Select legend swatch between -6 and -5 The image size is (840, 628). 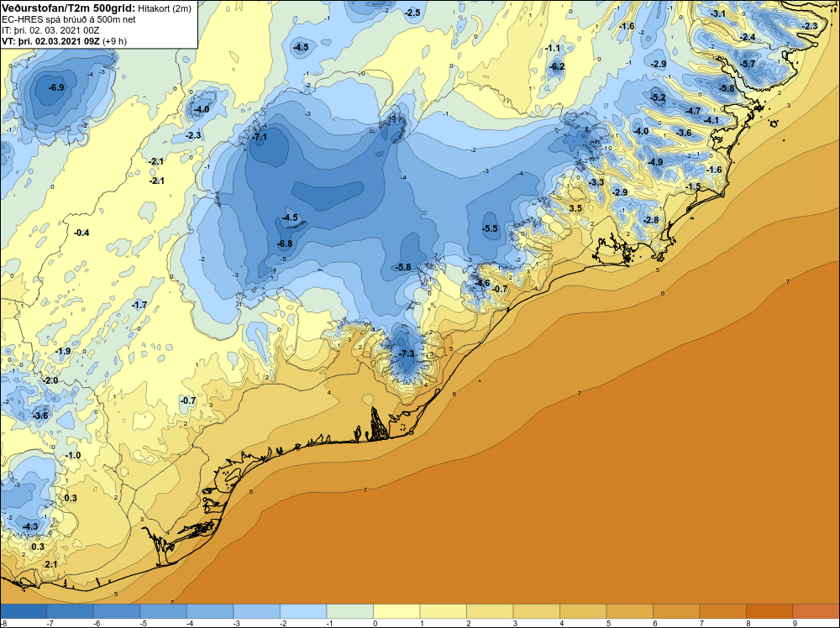tap(117, 611)
